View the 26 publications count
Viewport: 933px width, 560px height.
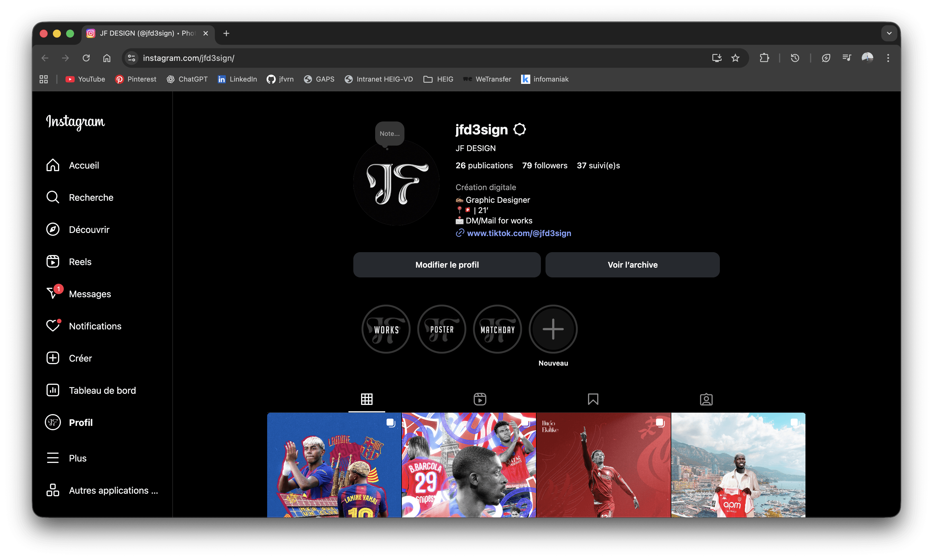point(484,166)
